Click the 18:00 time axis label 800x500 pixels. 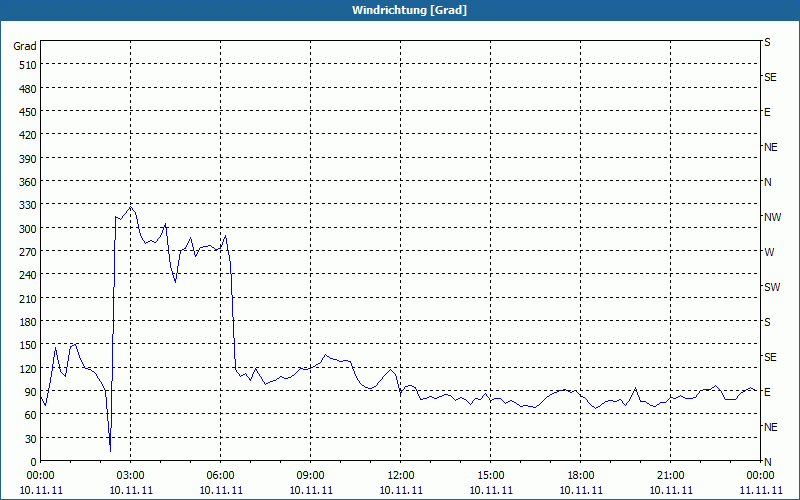pos(580,475)
